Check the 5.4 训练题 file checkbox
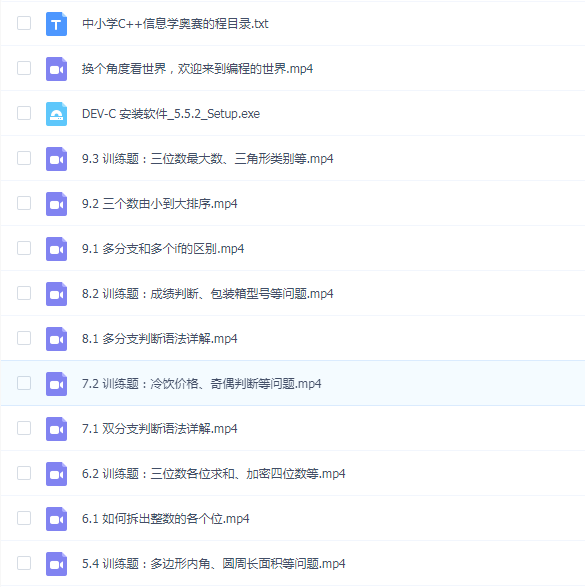The image size is (585, 587). point(24,563)
